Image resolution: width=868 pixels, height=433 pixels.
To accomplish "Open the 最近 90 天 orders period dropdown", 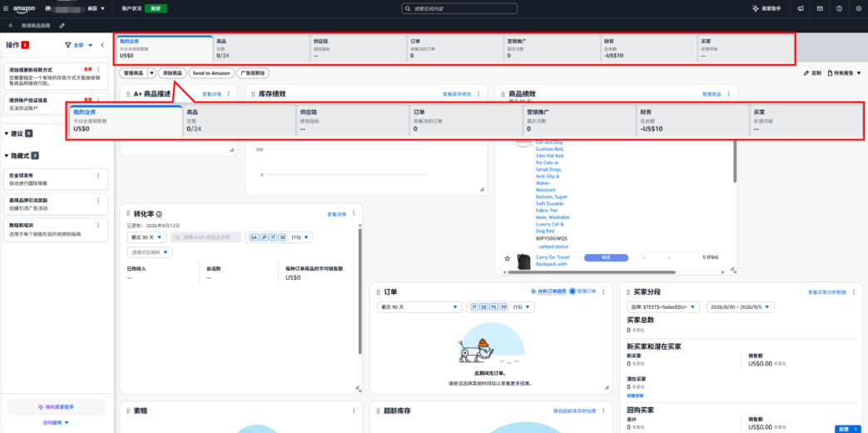I will [419, 306].
